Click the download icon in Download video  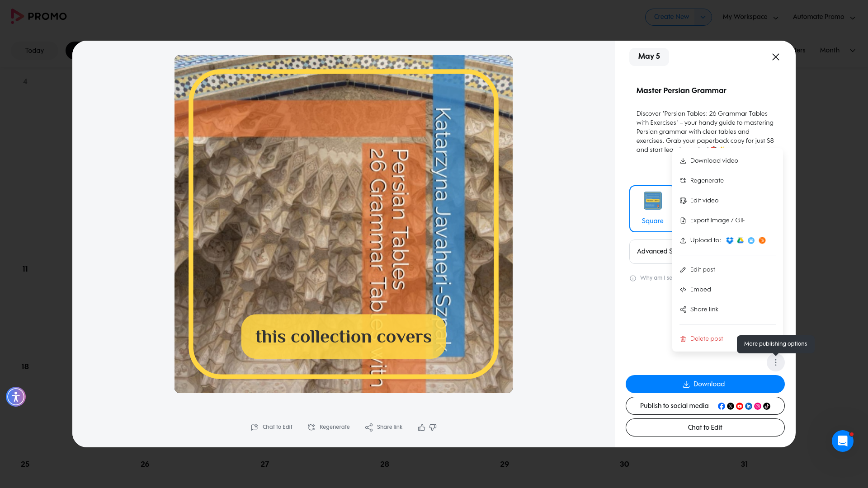[683, 161]
